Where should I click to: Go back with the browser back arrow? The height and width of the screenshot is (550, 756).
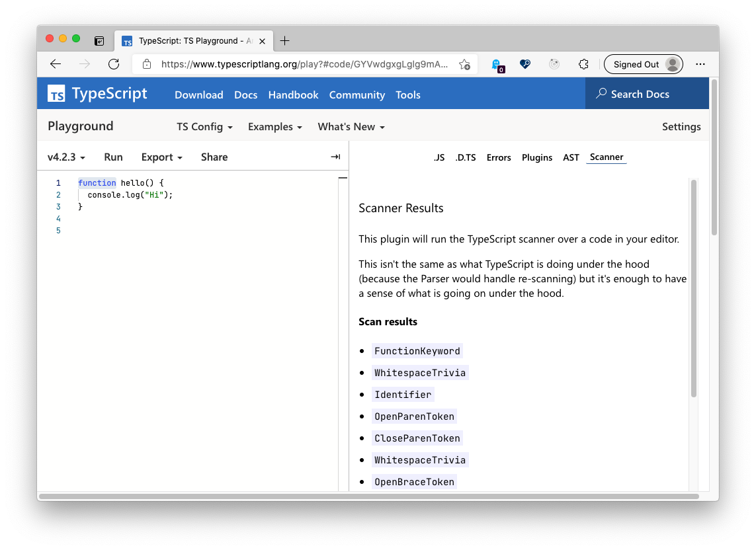pyautogui.click(x=56, y=64)
